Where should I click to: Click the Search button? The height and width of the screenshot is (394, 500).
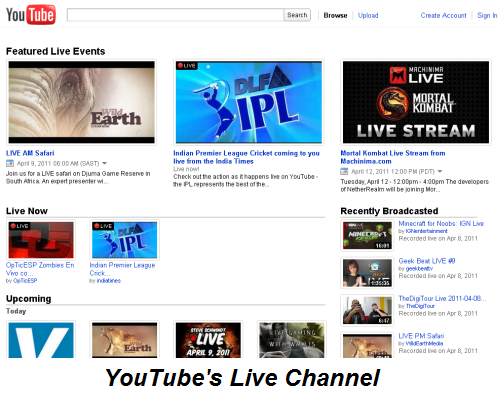click(x=297, y=15)
